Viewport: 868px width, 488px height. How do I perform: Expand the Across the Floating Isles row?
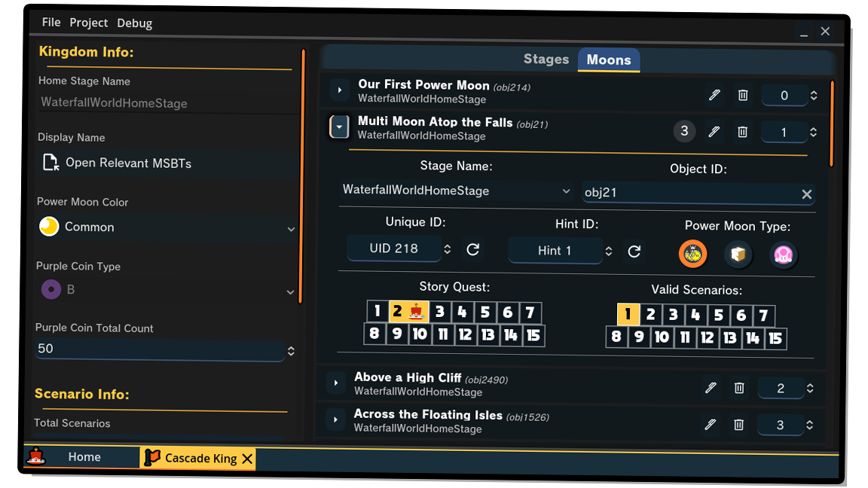[335, 419]
